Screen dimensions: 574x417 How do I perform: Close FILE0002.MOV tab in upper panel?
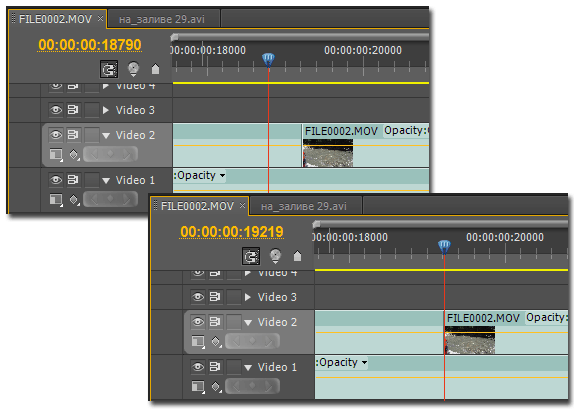pos(100,18)
